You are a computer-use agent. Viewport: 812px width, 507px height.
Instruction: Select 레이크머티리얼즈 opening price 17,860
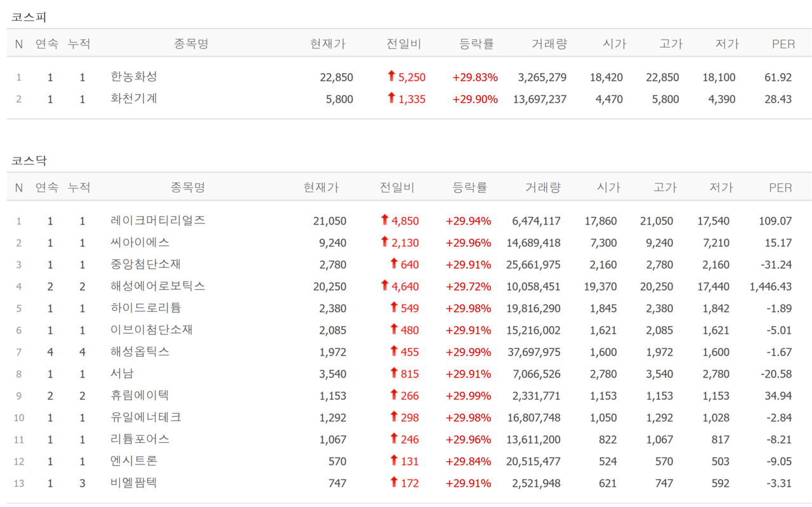coord(600,221)
